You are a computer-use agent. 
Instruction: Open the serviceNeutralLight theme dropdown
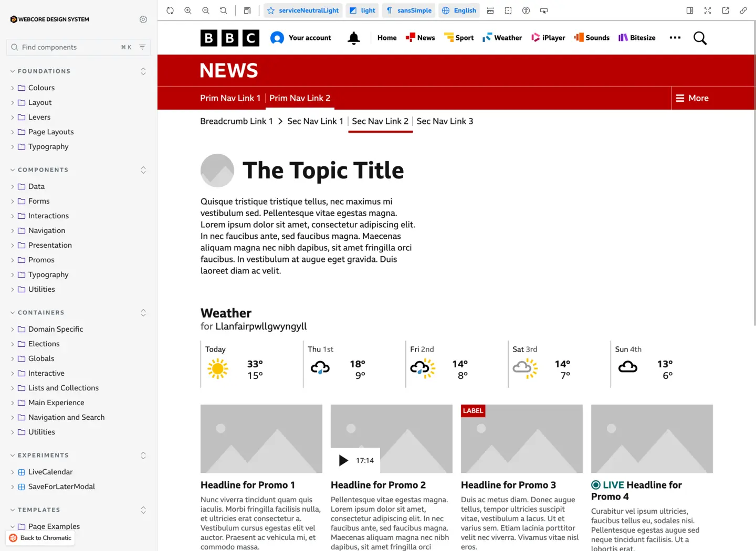pyautogui.click(x=303, y=10)
